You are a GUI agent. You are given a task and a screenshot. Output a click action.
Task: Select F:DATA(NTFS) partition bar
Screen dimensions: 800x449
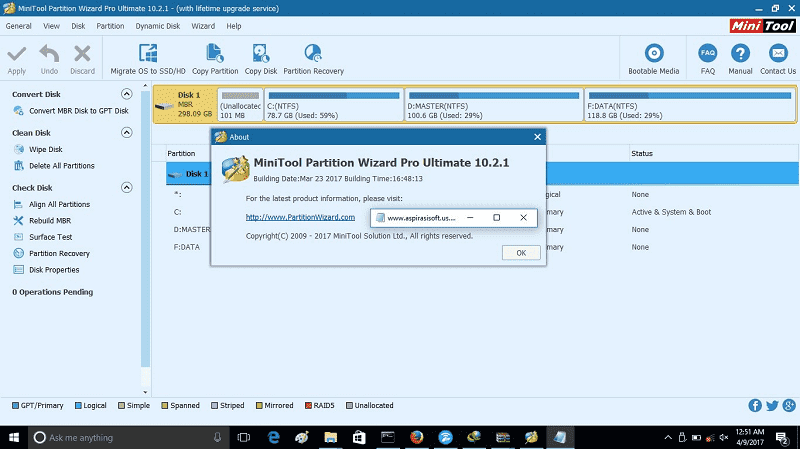[x=690, y=105]
